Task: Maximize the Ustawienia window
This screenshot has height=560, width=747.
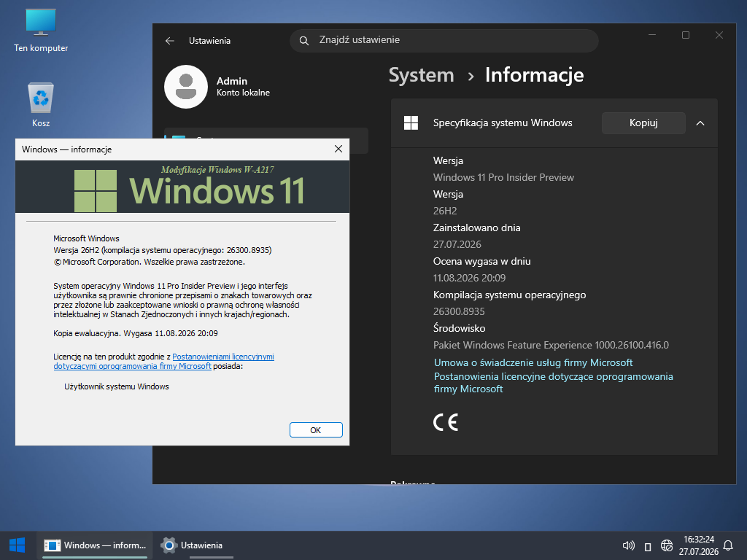Action: (x=686, y=35)
